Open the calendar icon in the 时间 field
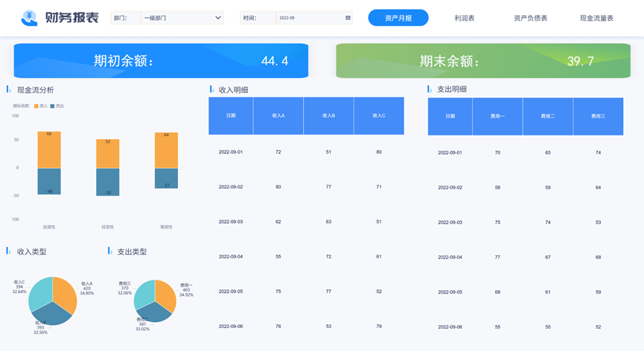 click(x=348, y=18)
